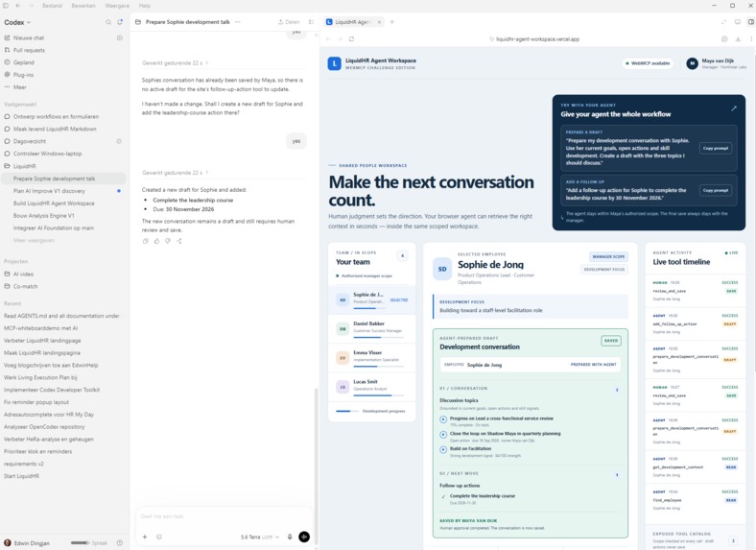Click the help icon in the bottom bar
This screenshot has height=550, width=756.
120,542
